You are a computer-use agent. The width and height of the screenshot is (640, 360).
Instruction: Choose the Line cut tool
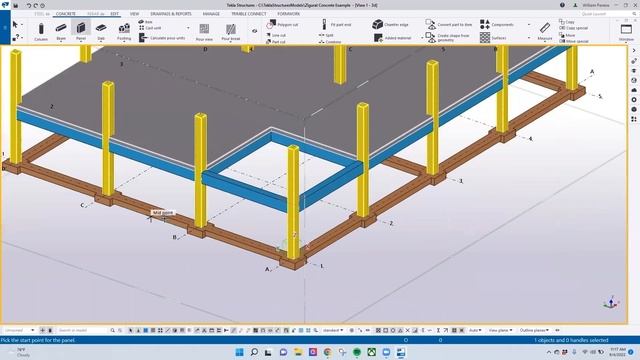tap(276, 36)
